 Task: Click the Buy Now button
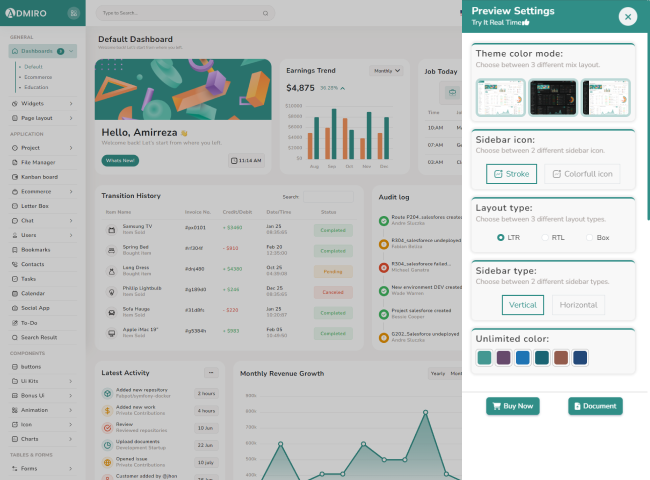click(511, 406)
